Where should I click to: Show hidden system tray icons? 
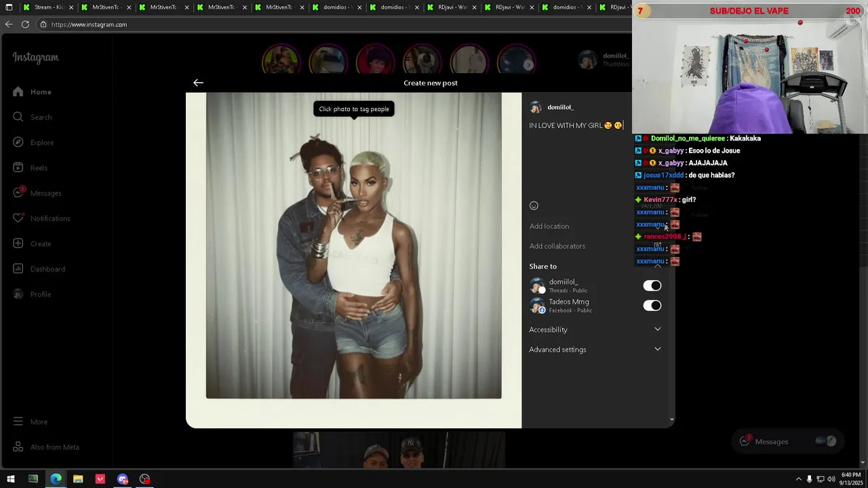[798, 479]
